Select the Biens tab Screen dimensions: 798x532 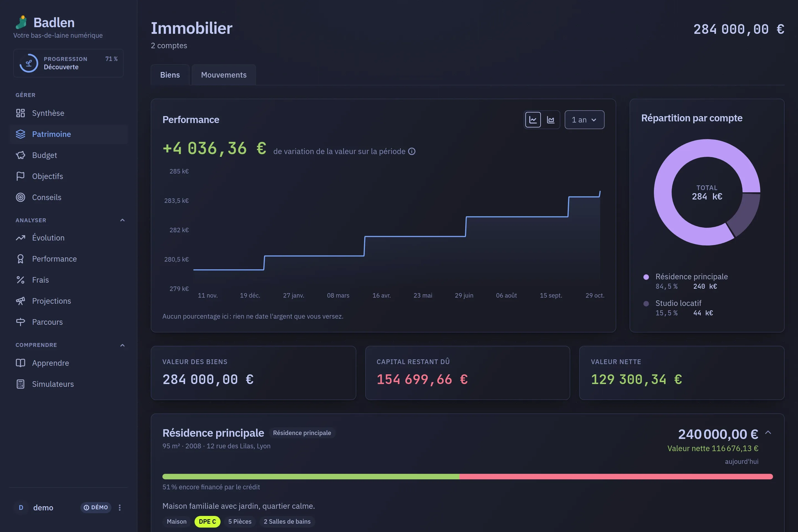click(x=170, y=75)
